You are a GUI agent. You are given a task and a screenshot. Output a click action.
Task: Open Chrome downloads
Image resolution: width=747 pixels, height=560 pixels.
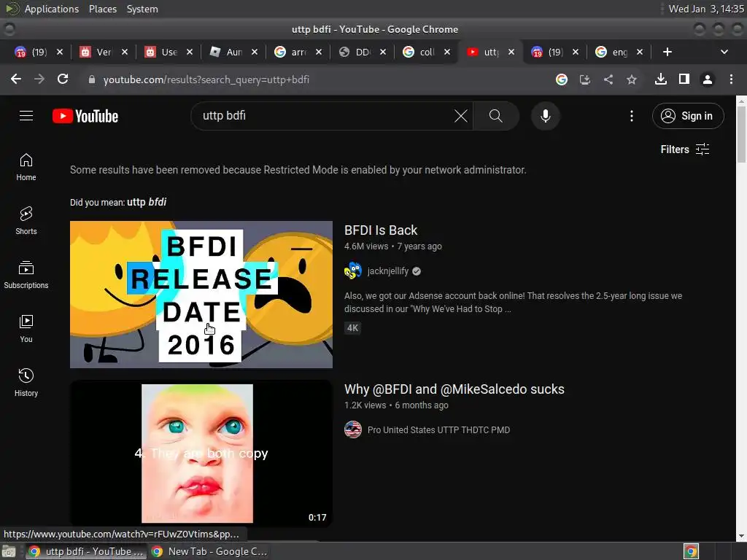[661, 79]
